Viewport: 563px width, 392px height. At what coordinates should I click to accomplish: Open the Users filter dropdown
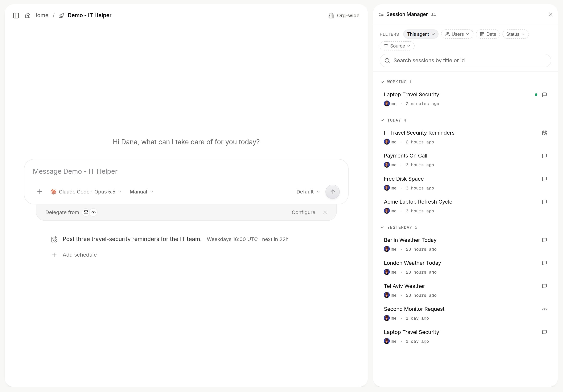click(x=457, y=34)
